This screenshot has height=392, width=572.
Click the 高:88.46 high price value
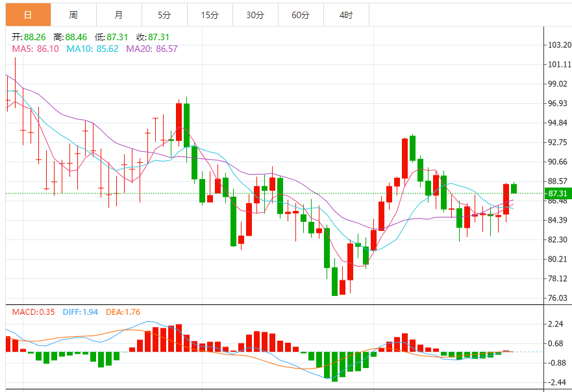[70, 37]
